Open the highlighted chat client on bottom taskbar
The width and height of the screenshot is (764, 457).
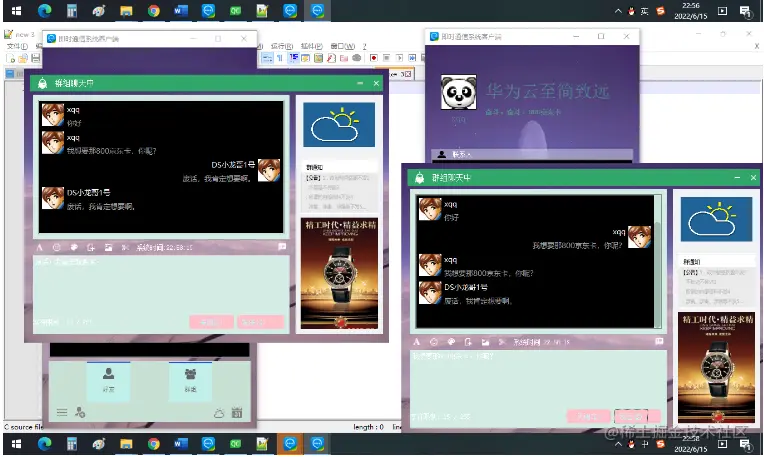[x=290, y=443]
